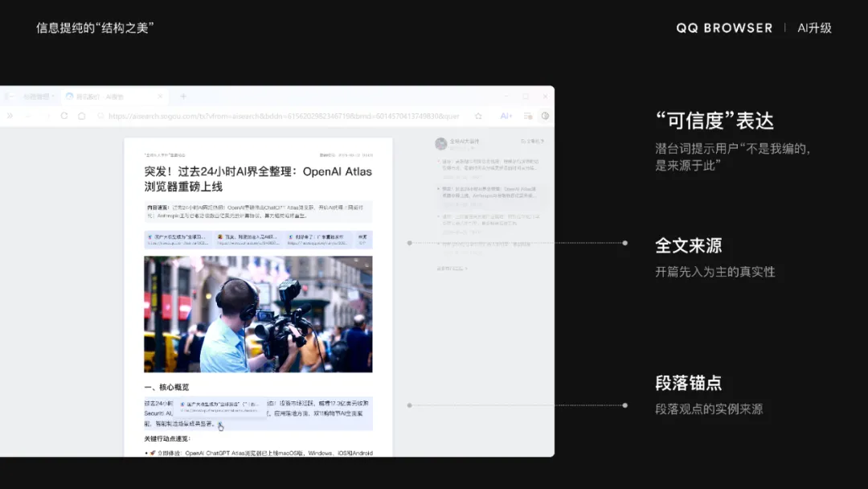Click the new tab plus icon
The height and width of the screenshot is (489, 868).
pos(183,97)
